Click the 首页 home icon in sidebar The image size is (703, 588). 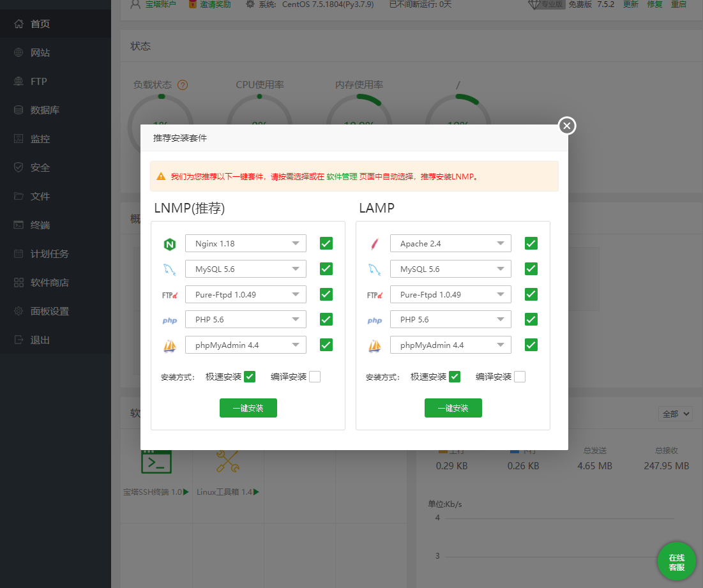[x=19, y=24]
